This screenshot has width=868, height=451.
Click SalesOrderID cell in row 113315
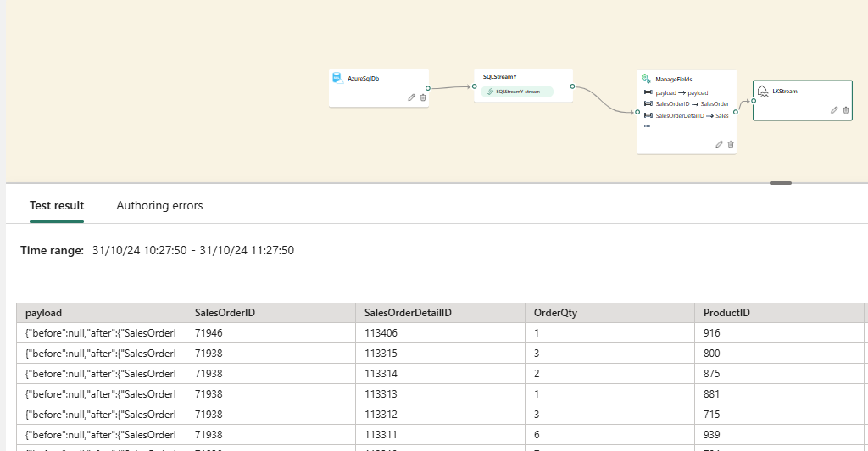[x=270, y=353]
